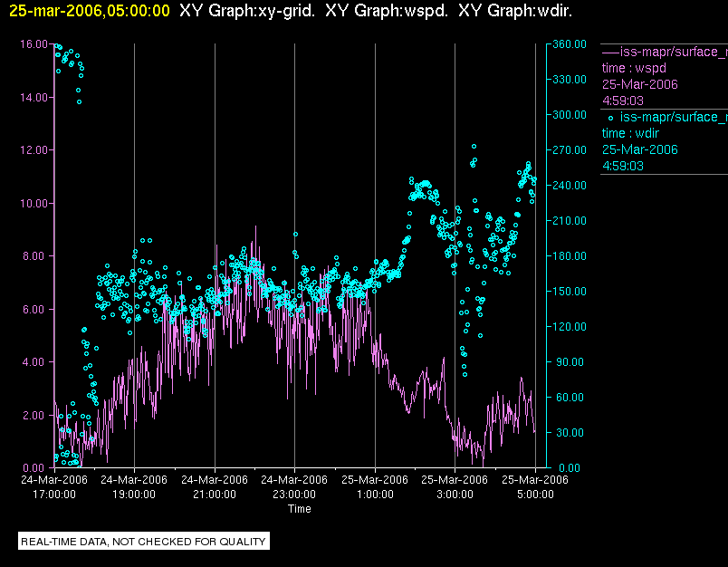Click the 16.00 value on left axis
Screen dimensions: 728x567
[33, 43]
